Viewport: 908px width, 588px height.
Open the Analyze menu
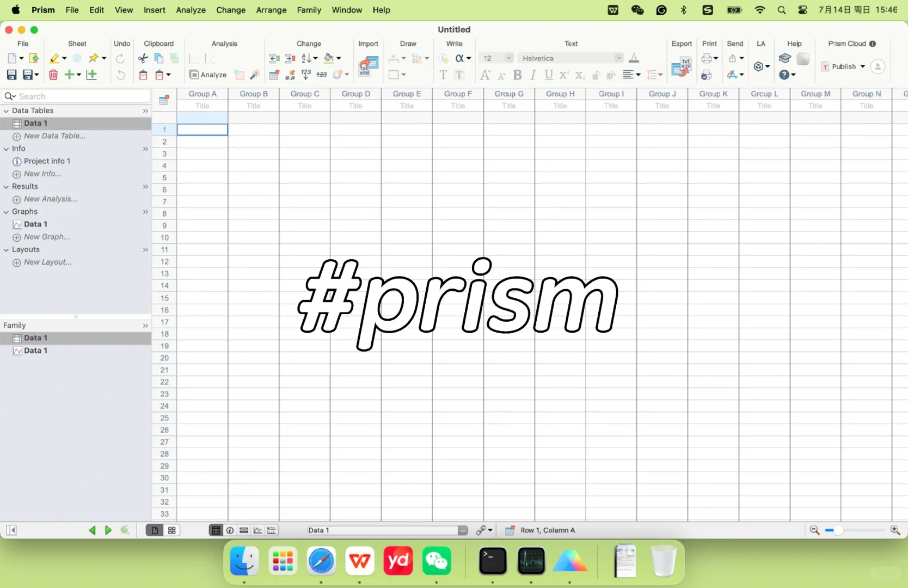click(x=191, y=10)
